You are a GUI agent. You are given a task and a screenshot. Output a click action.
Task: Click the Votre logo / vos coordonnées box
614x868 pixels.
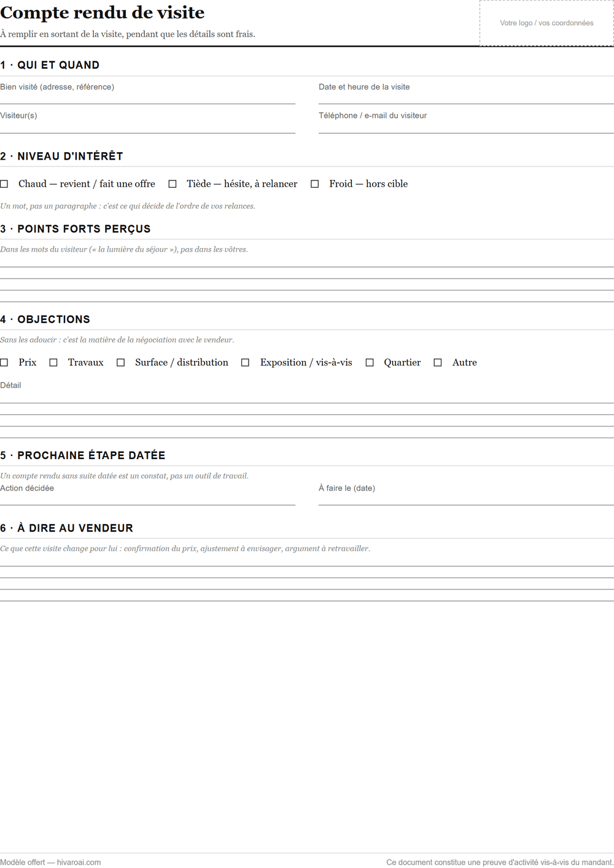(x=546, y=23)
